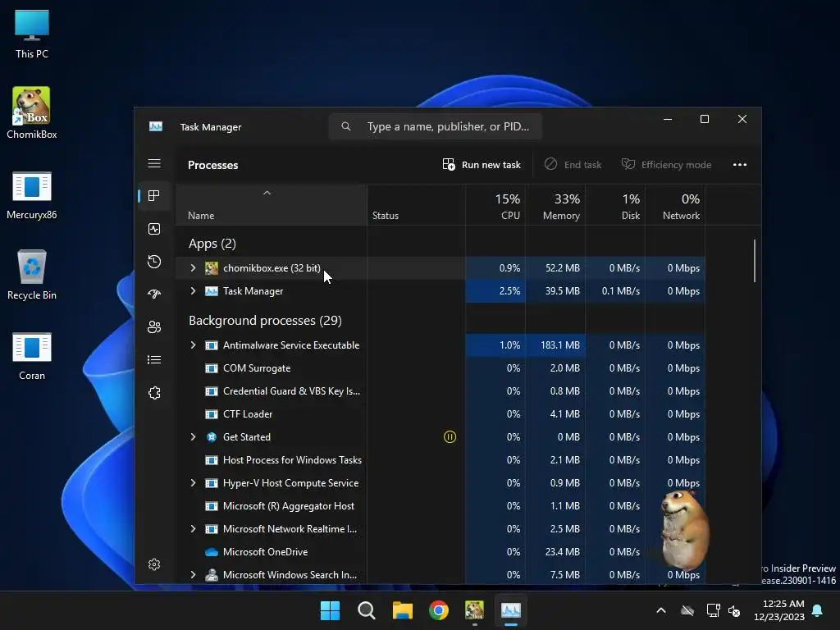
Task: Open File Explorer from the taskbar
Action: click(x=402, y=610)
